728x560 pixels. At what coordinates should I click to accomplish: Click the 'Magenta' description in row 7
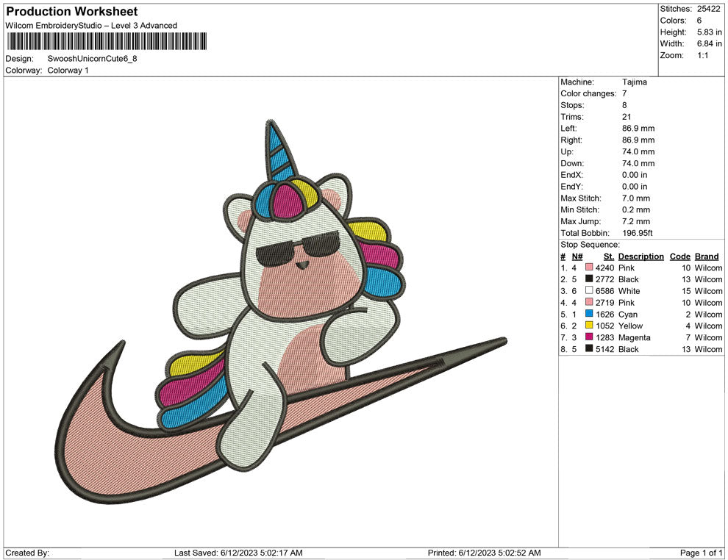(x=634, y=337)
